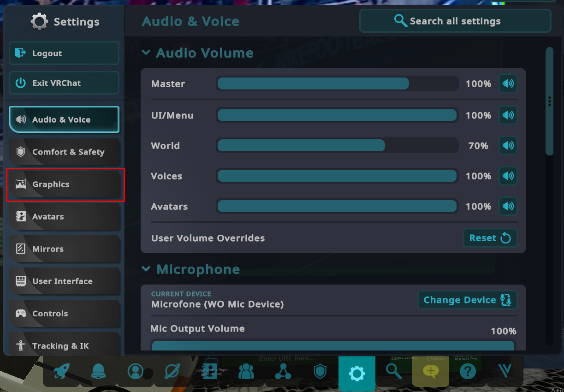
Task: Open the Safety shield icon in bottom bar
Action: tap(320, 371)
